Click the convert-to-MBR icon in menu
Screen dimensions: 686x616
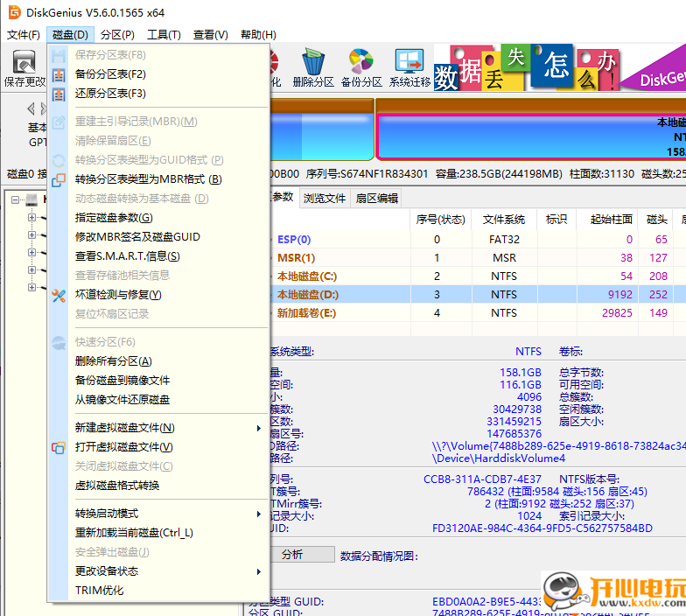(x=59, y=179)
